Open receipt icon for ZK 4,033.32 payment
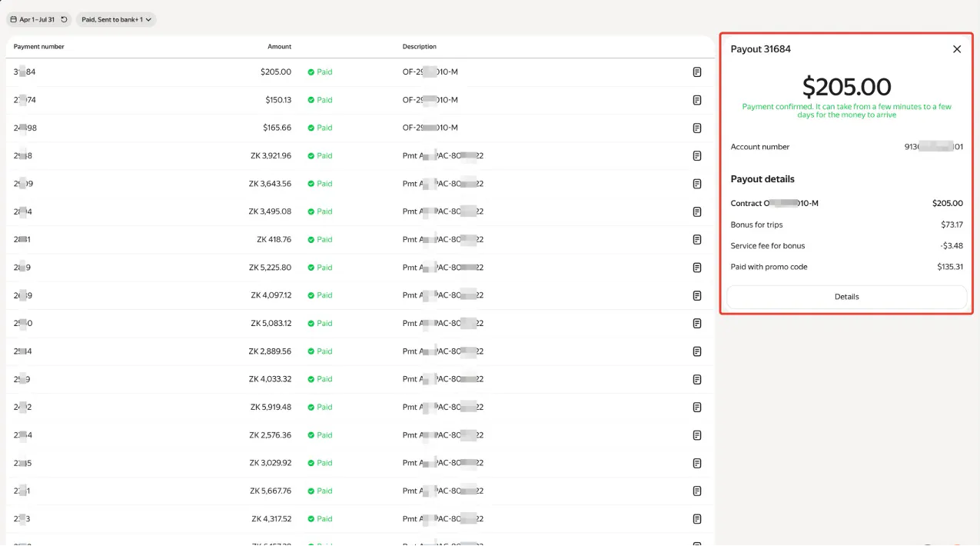The image size is (980, 546). (x=697, y=379)
